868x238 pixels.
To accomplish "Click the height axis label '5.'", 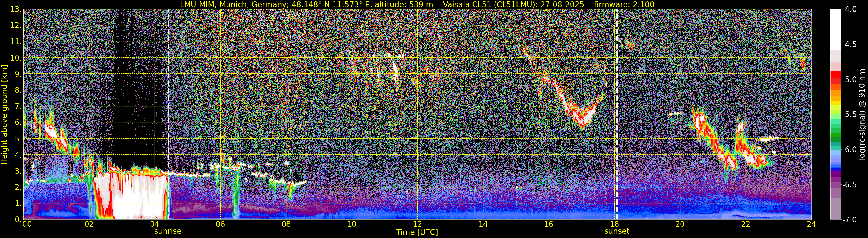I will (x=18, y=139).
